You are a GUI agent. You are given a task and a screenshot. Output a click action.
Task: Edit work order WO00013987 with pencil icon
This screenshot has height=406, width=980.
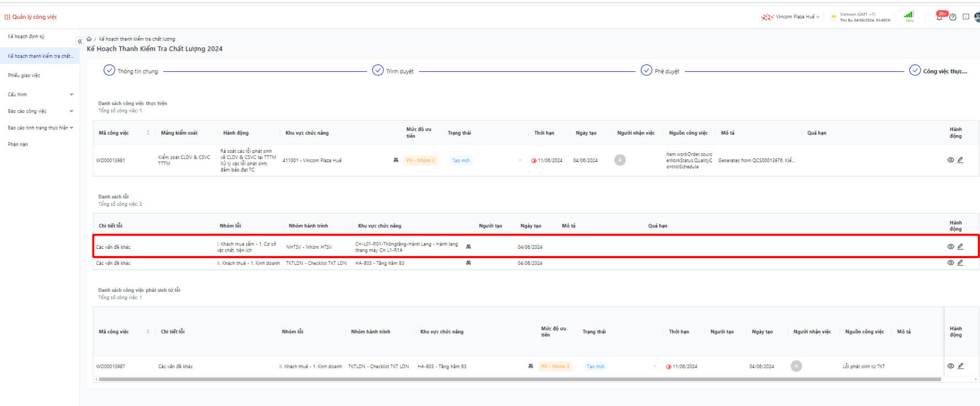960,366
